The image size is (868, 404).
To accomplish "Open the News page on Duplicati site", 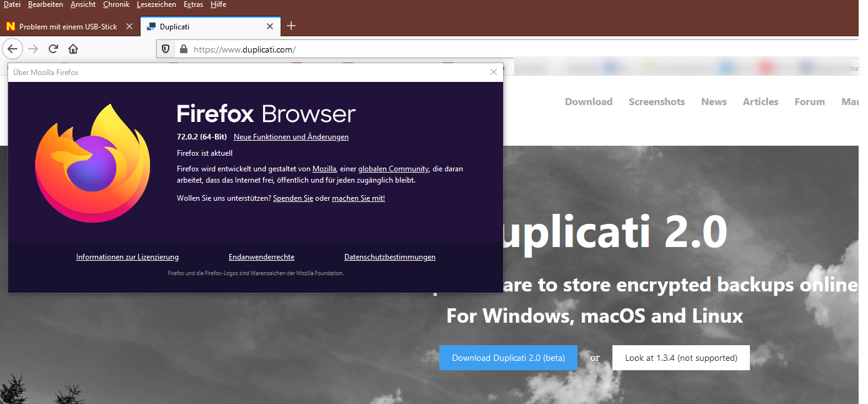I will [x=714, y=102].
